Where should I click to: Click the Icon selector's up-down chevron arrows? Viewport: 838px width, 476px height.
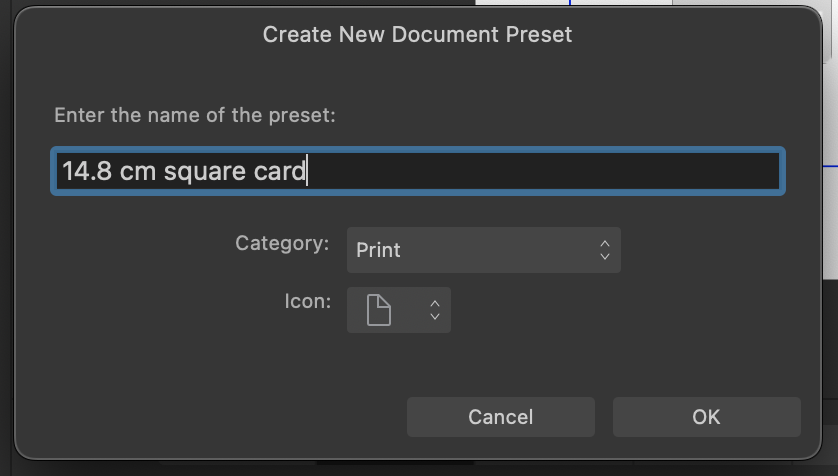click(434, 310)
